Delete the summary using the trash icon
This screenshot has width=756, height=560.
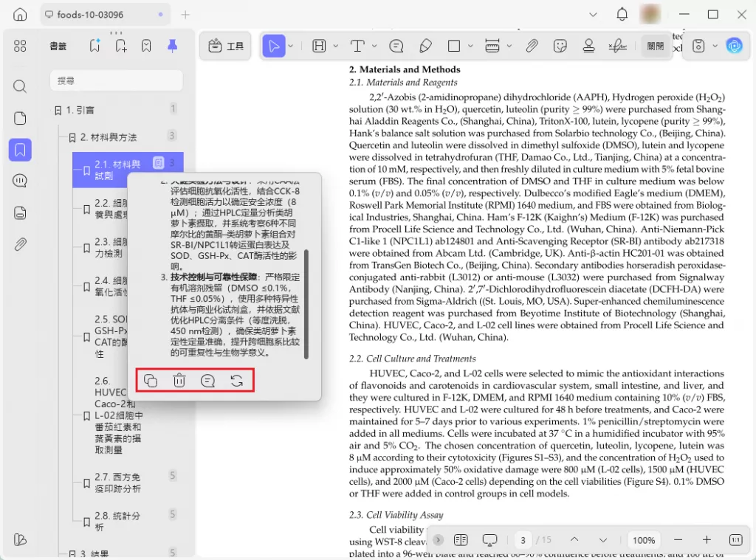click(178, 380)
